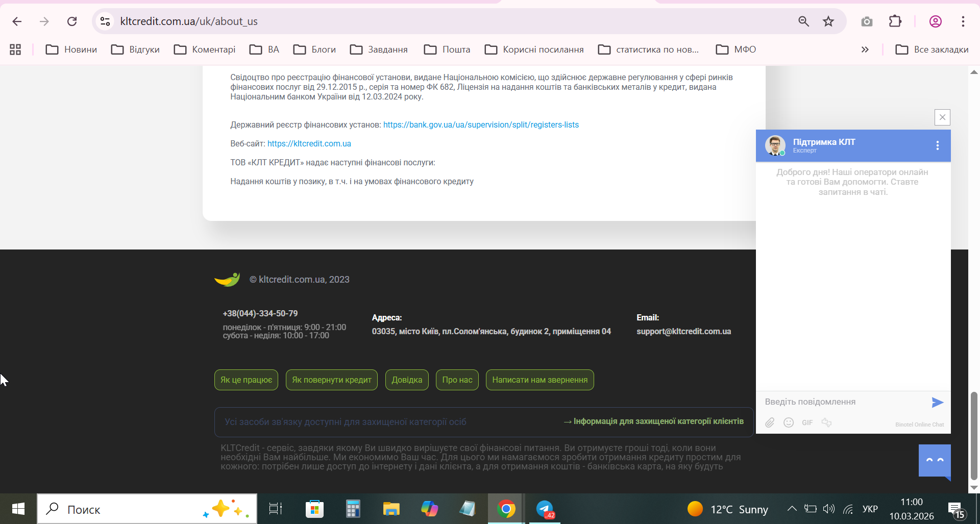Open the emoji picker in chat
980x524 pixels.
point(789,422)
